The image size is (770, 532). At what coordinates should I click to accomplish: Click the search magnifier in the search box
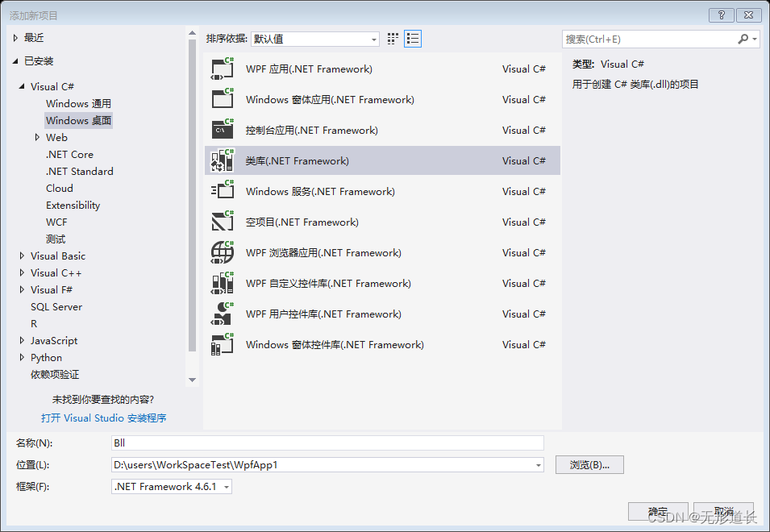pyautogui.click(x=742, y=38)
